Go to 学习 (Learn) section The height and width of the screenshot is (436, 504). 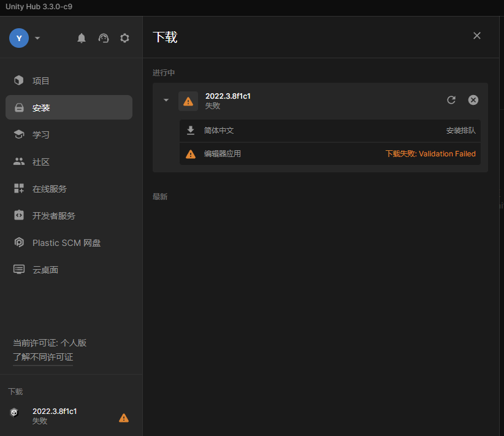tap(69, 134)
